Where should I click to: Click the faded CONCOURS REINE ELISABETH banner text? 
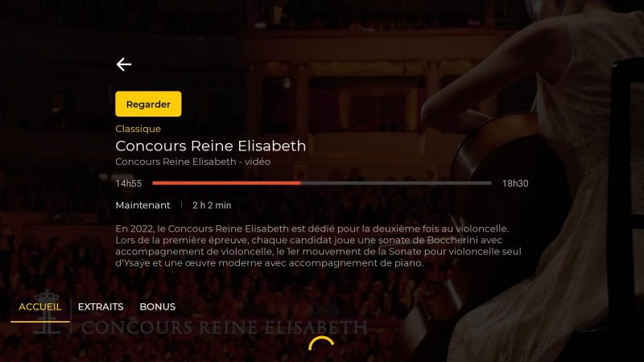[x=225, y=327]
